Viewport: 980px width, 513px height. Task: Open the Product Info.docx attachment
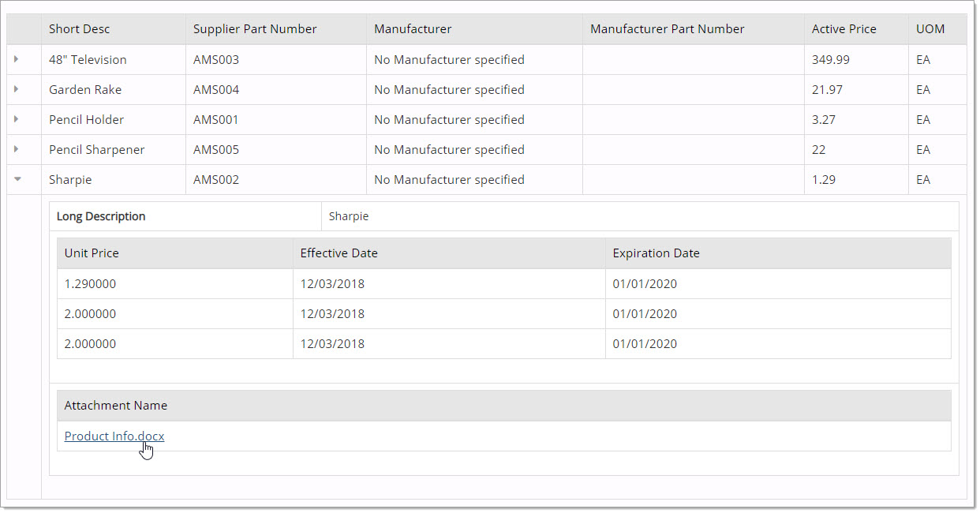pyautogui.click(x=114, y=436)
